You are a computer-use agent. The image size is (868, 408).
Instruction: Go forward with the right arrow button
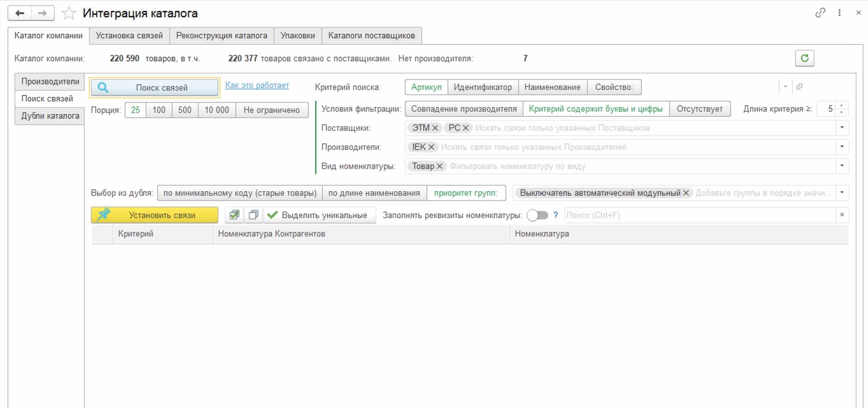pos(42,13)
